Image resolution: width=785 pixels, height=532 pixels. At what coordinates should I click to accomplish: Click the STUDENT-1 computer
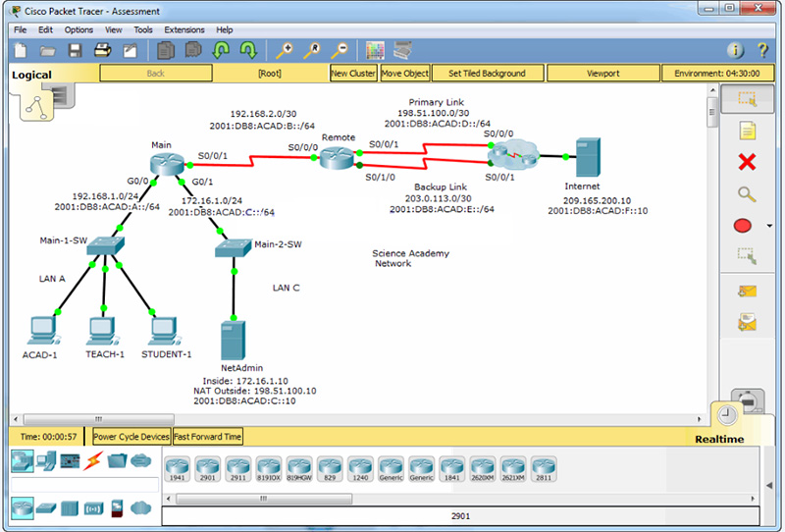pyautogui.click(x=164, y=331)
